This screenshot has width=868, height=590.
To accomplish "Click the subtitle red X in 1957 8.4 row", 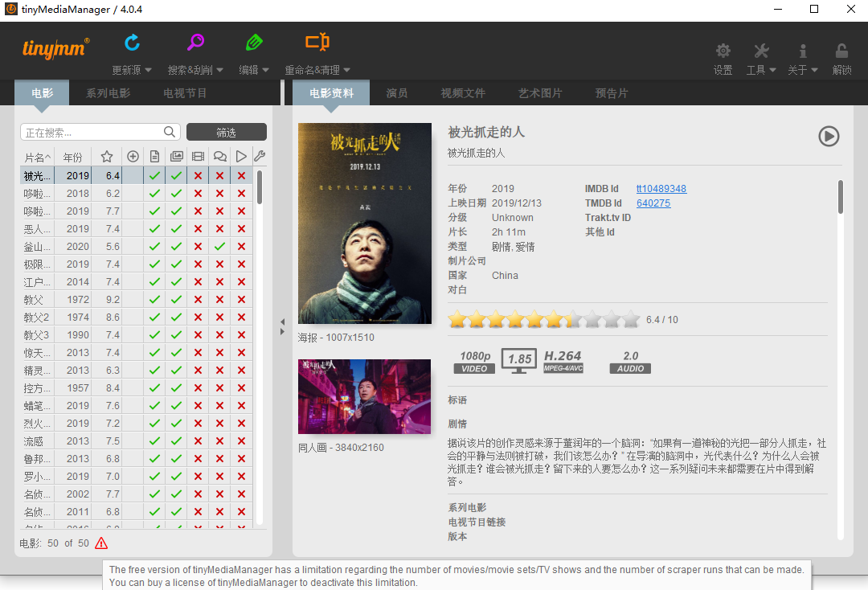I will click(x=219, y=388).
